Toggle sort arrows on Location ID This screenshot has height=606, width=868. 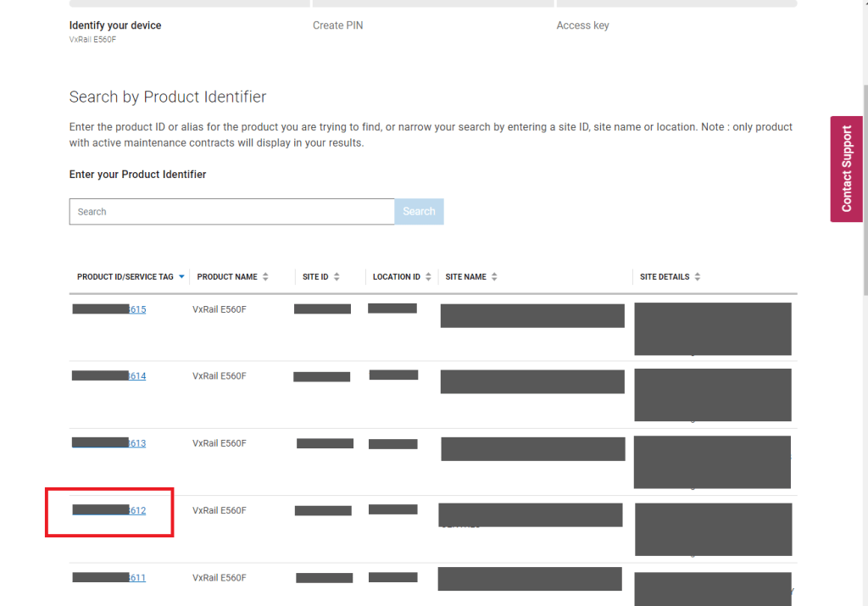(428, 277)
